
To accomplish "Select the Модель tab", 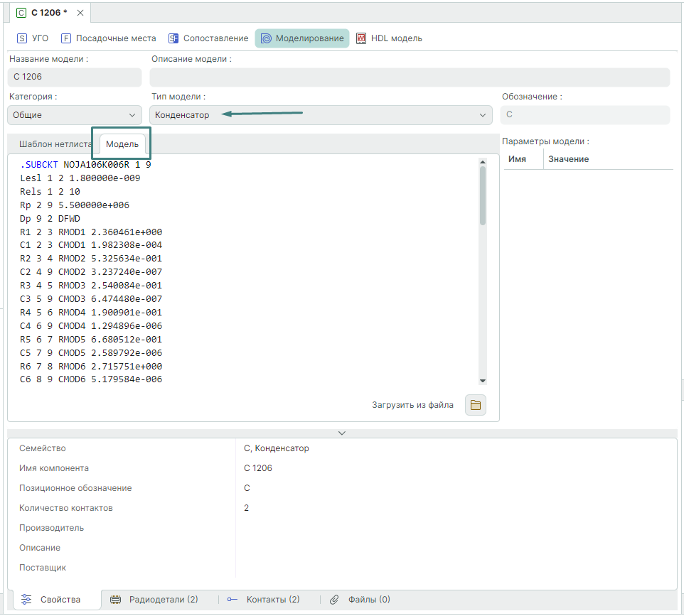I will click(122, 144).
